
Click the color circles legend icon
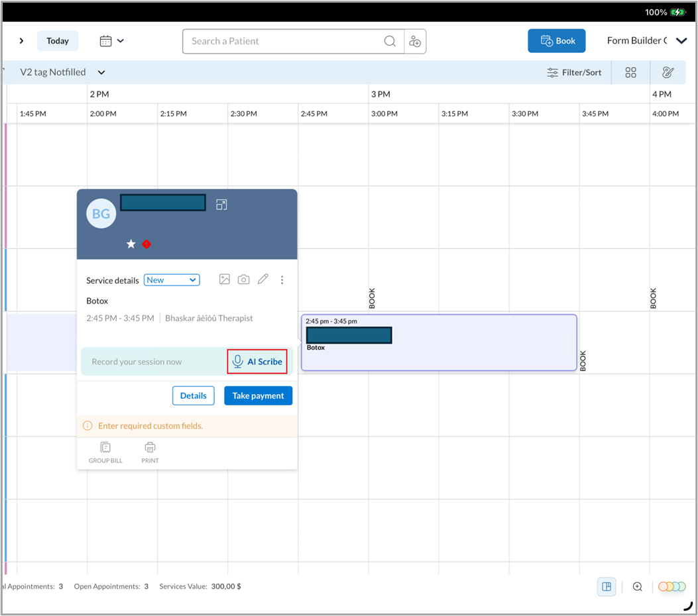(x=671, y=586)
